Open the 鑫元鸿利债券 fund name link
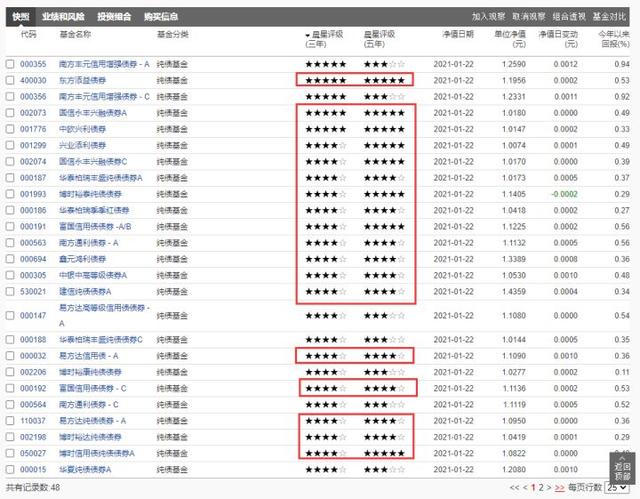 click(x=82, y=259)
